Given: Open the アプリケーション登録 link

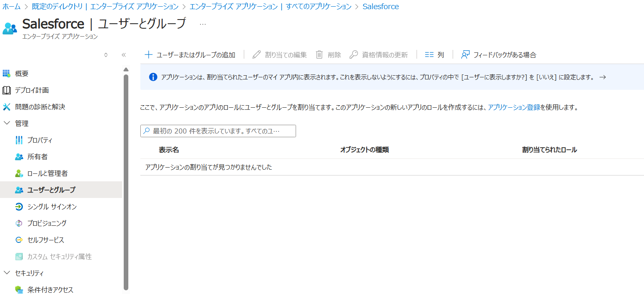Looking at the screenshot, I should tap(514, 107).
